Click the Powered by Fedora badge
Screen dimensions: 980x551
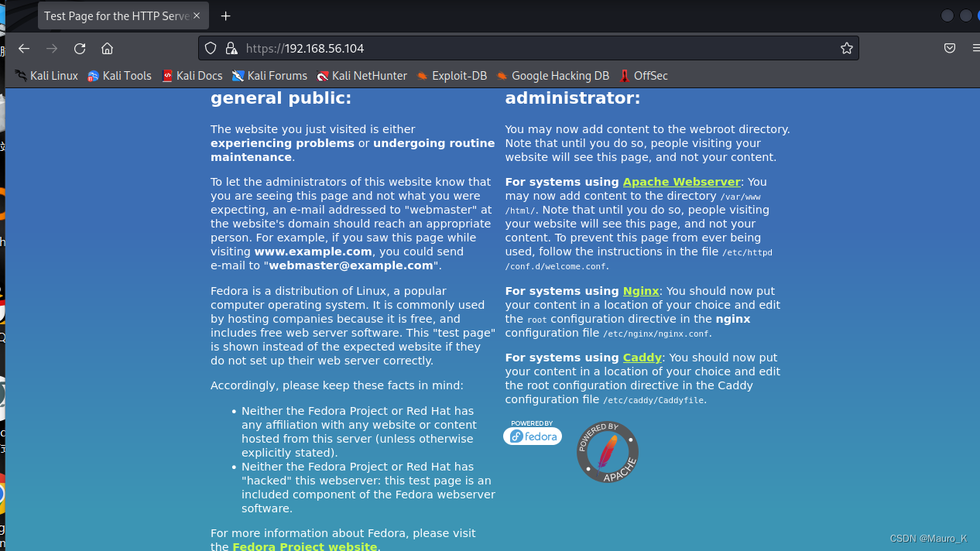(533, 433)
